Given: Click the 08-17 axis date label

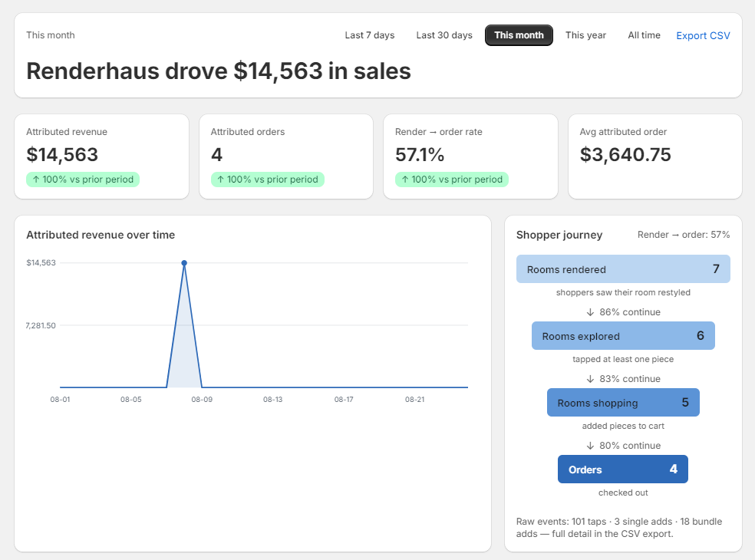Looking at the screenshot, I should 344,400.
